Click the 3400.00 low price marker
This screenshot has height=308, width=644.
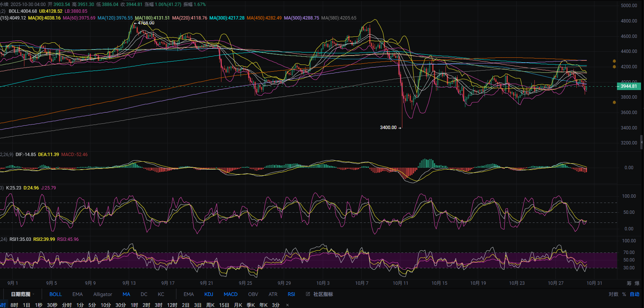pyautogui.click(x=388, y=128)
